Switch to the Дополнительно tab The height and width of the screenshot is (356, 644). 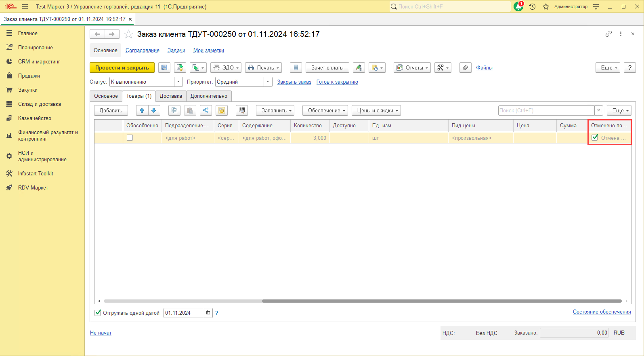pos(209,96)
